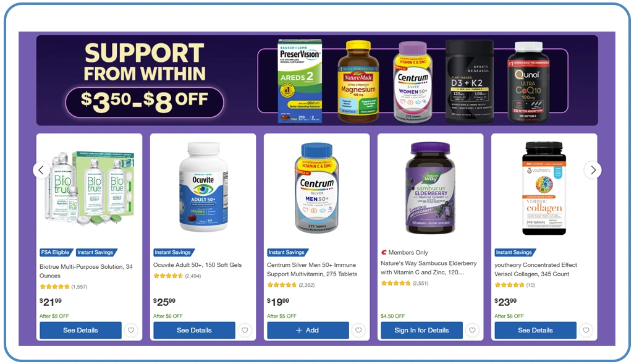Favorite the Biotrue solution with heart icon
The image size is (634, 364).
pyautogui.click(x=131, y=331)
